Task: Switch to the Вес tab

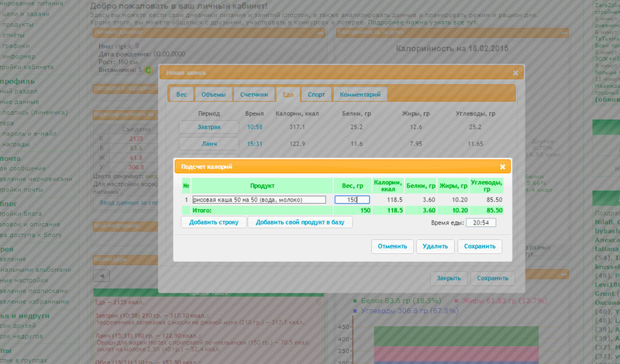Action: [181, 94]
